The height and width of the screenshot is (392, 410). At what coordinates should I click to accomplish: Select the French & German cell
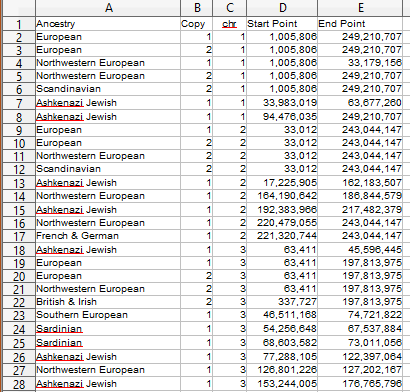point(108,236)
